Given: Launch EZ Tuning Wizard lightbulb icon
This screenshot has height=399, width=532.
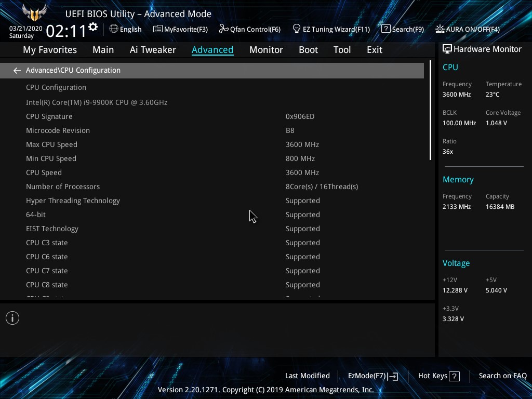Looking at the screenshot, I should click(x=297, y=29).
